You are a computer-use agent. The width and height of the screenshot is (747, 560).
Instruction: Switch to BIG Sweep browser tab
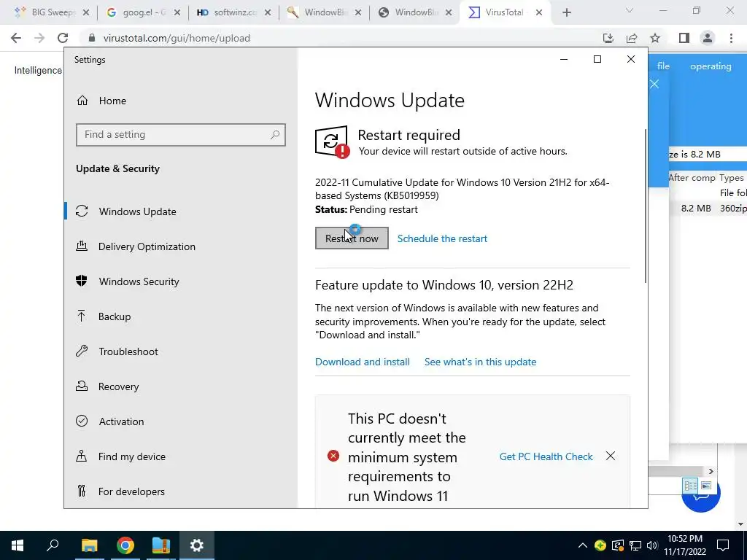pos(50,12)
